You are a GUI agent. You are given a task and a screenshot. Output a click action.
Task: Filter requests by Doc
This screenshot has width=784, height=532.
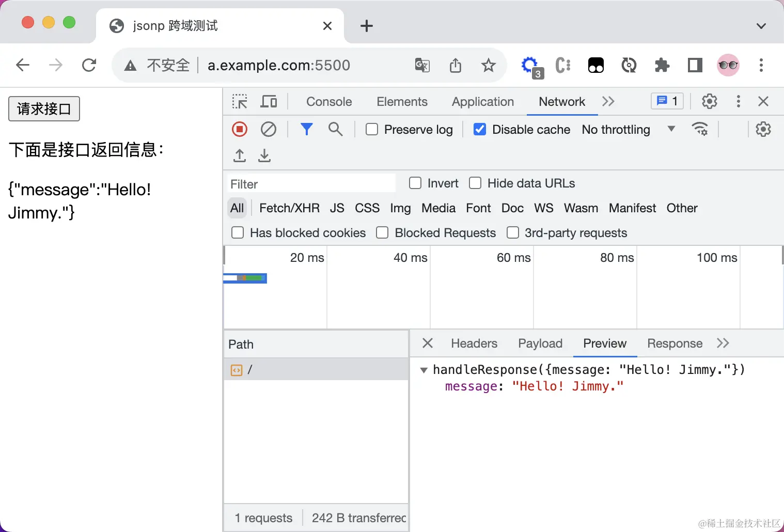pyautogui.click(x=512, y=208)
